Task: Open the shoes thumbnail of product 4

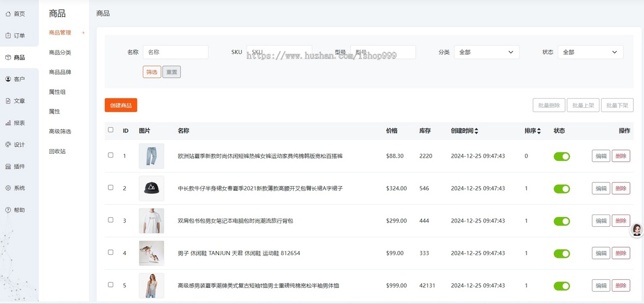Action: coord(151,253)
